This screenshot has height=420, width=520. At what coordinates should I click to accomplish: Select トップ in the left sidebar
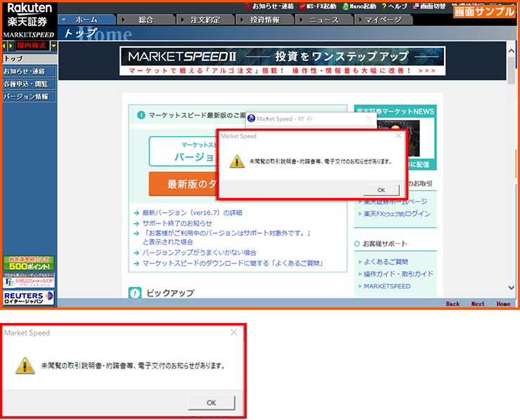click(30, 59)
